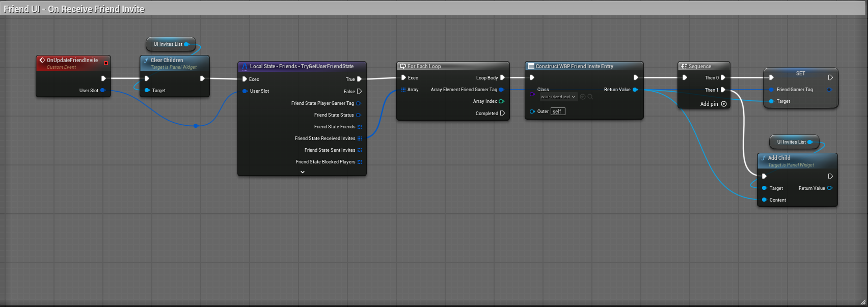The height and width of the screenshot is (307, 868).
Task: Click the use-selected arrow icon beside Class
Action: [583, 97]
